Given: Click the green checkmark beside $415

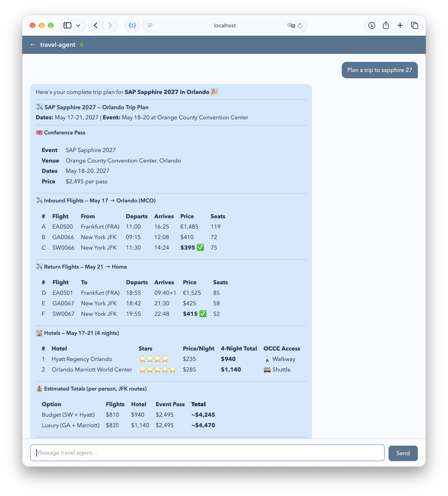Looking at the screenshot, I should [203, 313].
